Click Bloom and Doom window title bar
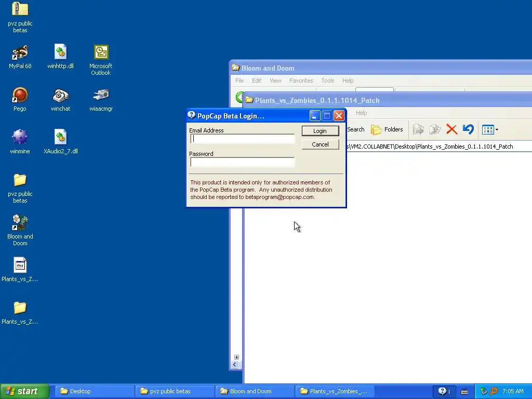 click(x=381, y=68)
